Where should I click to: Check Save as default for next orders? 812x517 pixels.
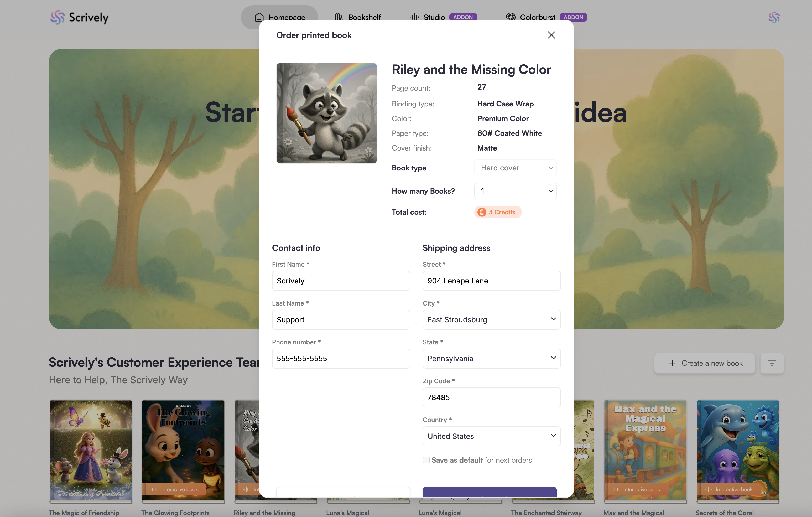click(426, 460)
